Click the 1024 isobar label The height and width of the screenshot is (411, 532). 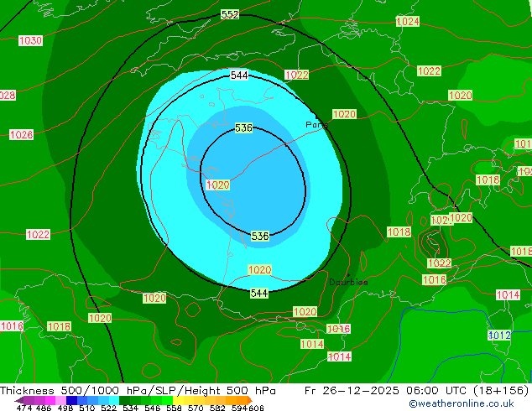click(408, 22)
